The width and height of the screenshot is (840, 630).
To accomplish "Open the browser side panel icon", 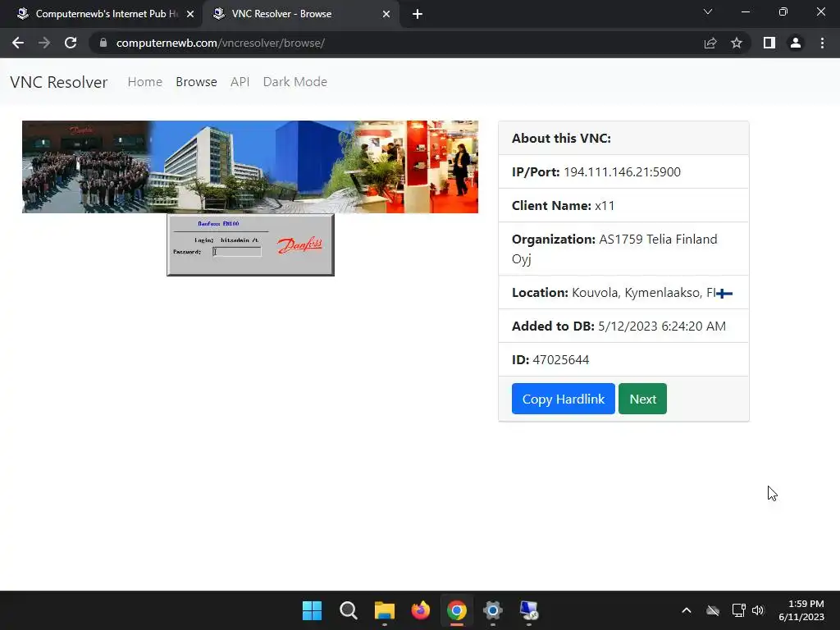I will point(769,43).
